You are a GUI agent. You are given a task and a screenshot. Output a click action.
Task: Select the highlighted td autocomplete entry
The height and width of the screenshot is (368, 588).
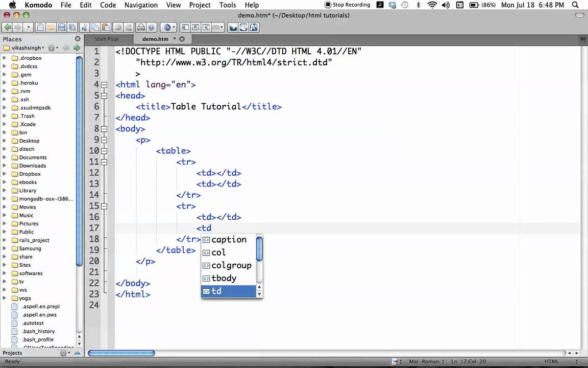(228, 291)
